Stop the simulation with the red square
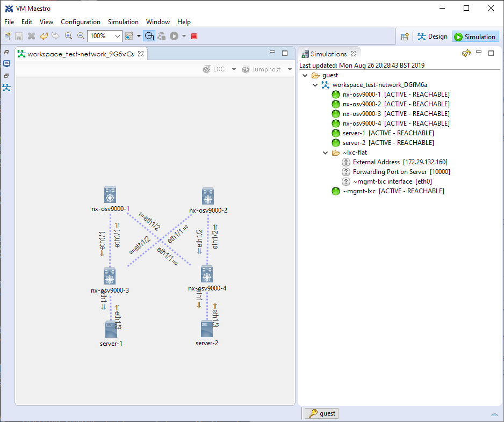Screen dimensions: 504x422 [x=194, y=37]
